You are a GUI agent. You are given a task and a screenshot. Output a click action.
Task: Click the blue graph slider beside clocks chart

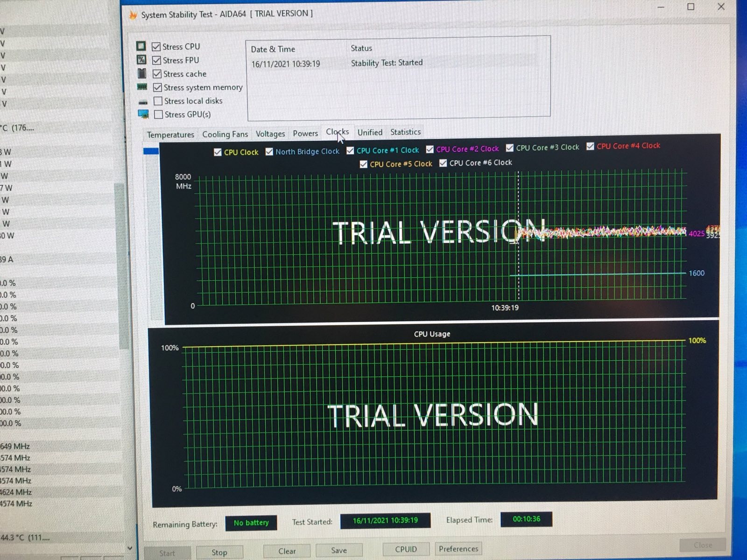point(151,151)
